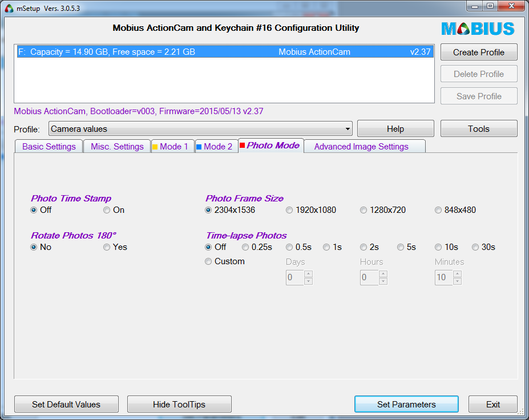Click the firmware info text line

click(x=138, y=111)
